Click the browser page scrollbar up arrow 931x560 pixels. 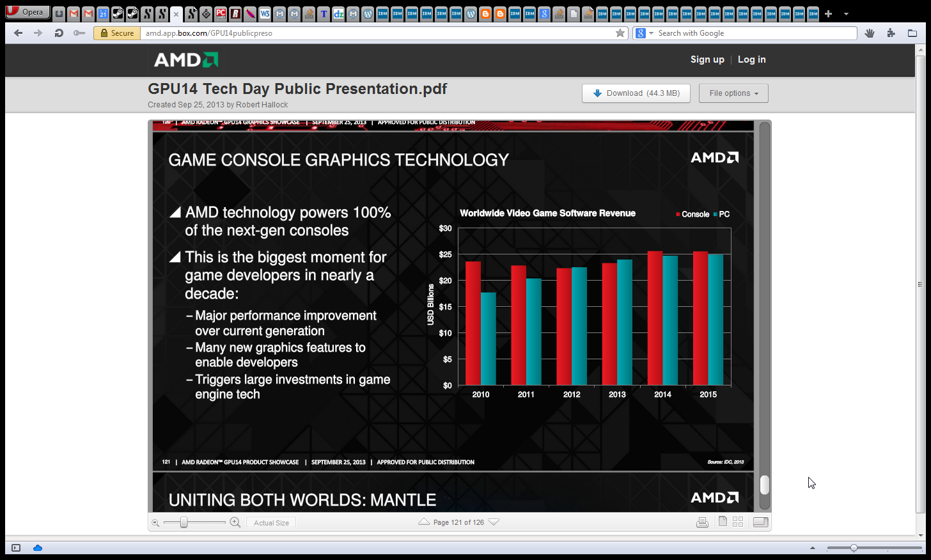click(921, 49)
